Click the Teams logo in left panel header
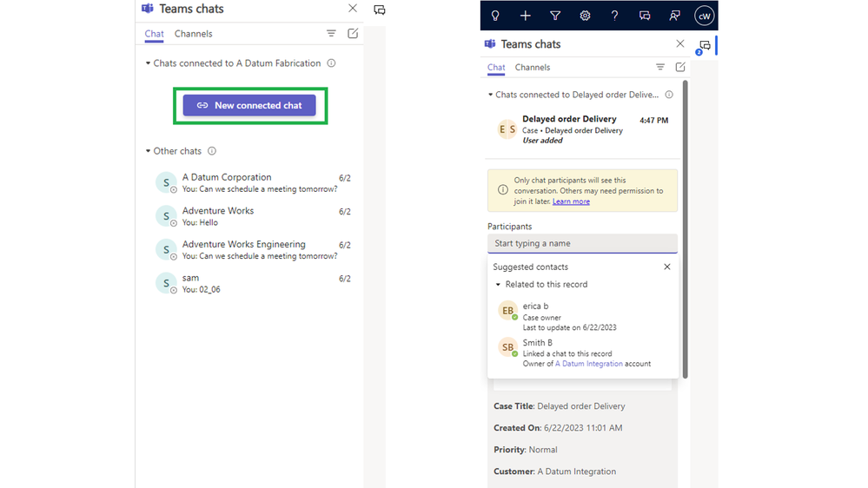 click(147, 9)
